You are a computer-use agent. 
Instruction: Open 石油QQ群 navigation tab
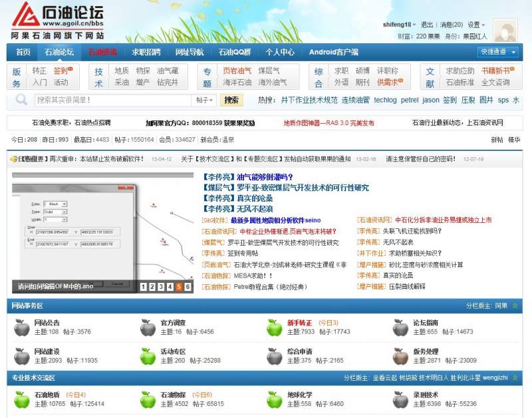click(x=235, y=52)
